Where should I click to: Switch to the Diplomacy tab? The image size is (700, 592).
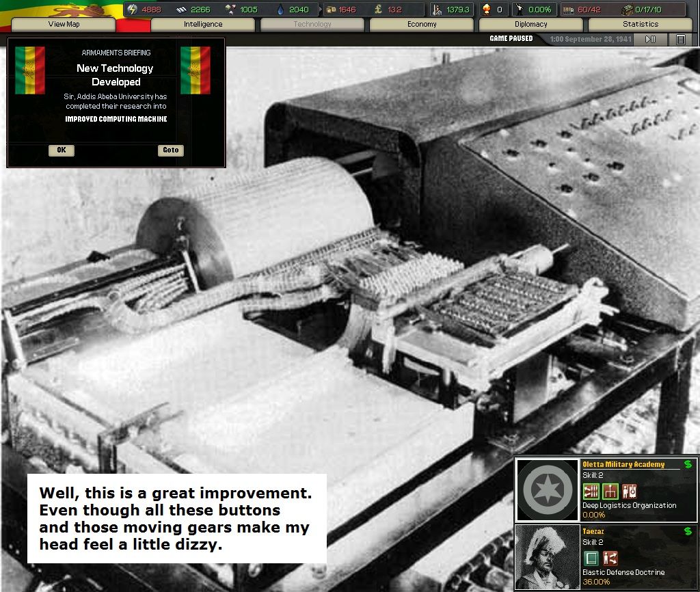(x=531, y=25)
